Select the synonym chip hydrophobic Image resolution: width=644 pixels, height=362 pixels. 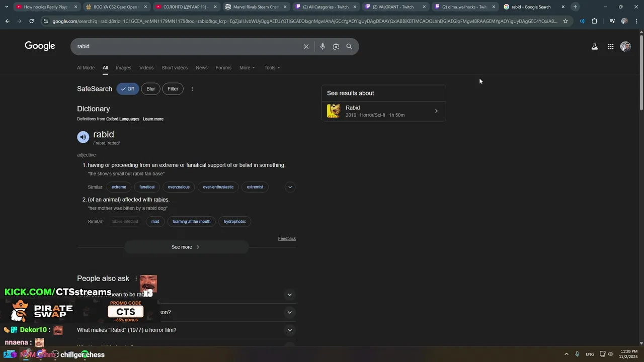click(x=235, y=221)
